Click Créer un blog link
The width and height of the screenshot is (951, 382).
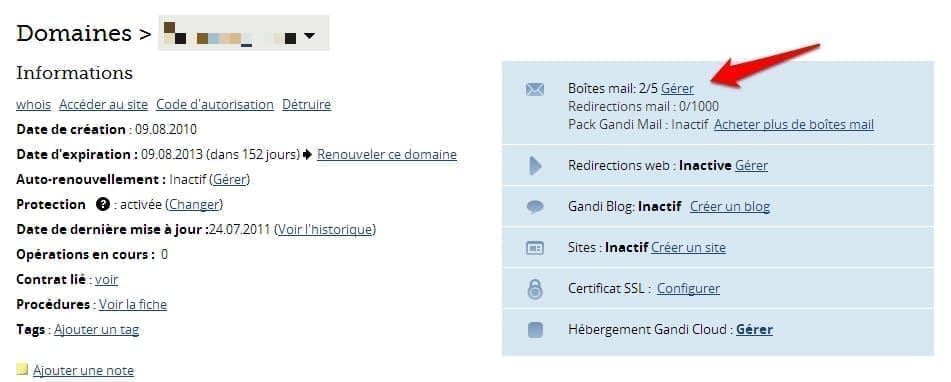tap(730, 207)
